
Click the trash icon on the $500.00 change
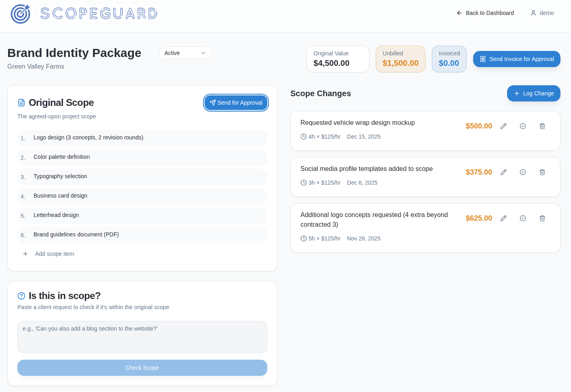click(542, 126)
